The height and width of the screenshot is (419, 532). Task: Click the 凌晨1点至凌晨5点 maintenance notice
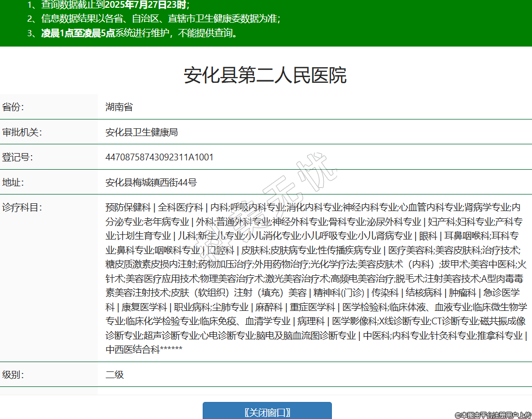click(x=78, y=34)
